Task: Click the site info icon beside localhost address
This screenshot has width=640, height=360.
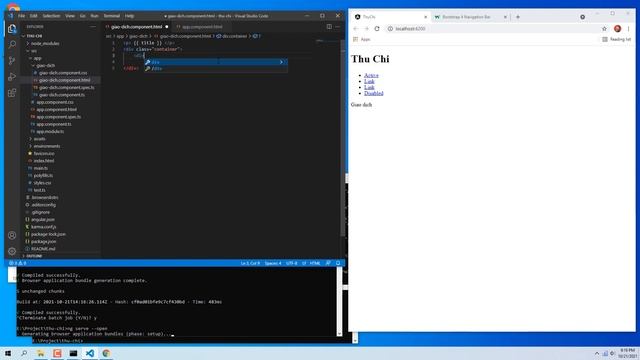Action: [390, 29]
